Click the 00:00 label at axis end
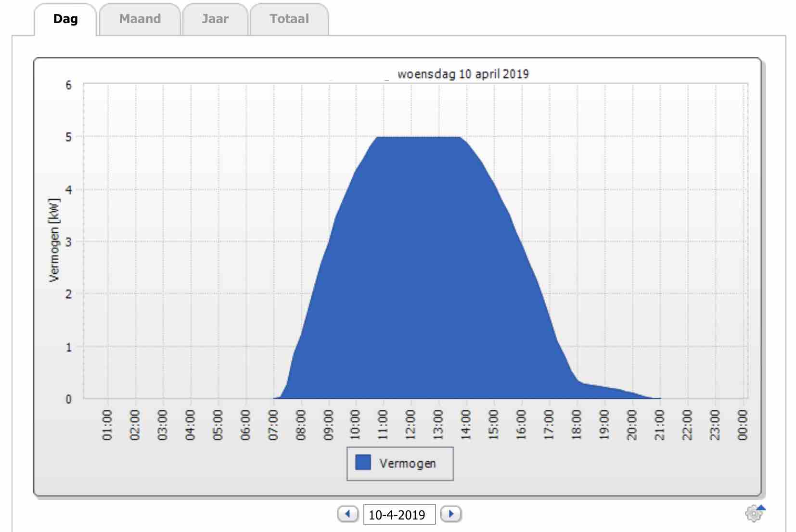The width and height of the screenshot is (796, 532). [743, 425]
